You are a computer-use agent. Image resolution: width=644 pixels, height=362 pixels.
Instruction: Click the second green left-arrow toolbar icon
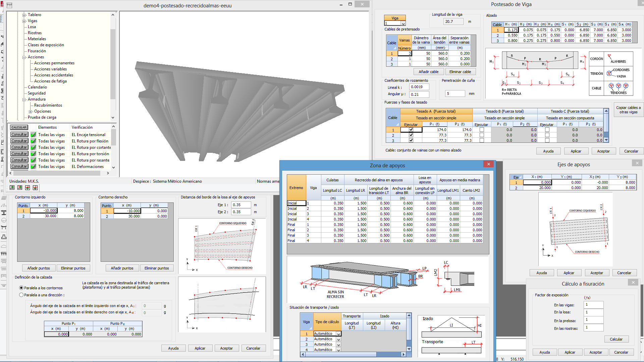pyautogui.click(x=20, y=188)
